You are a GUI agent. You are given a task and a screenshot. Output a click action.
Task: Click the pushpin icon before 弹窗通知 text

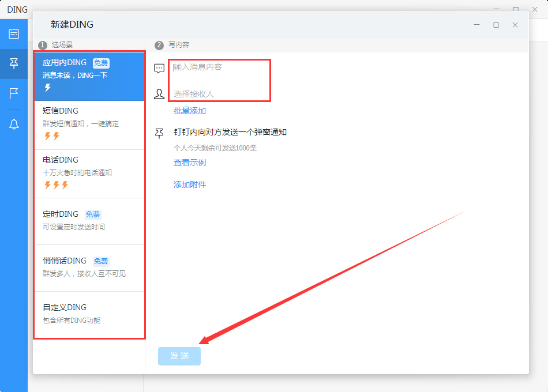159,133
